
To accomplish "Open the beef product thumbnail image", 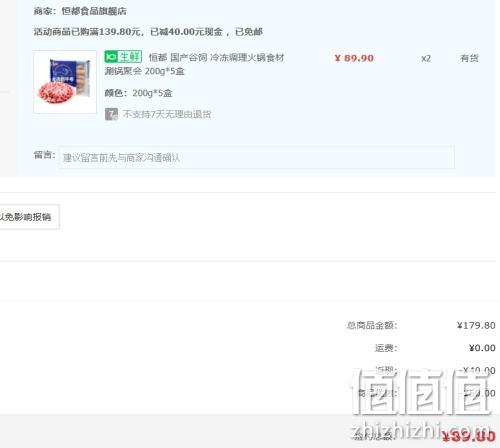I will coord(65,82).
